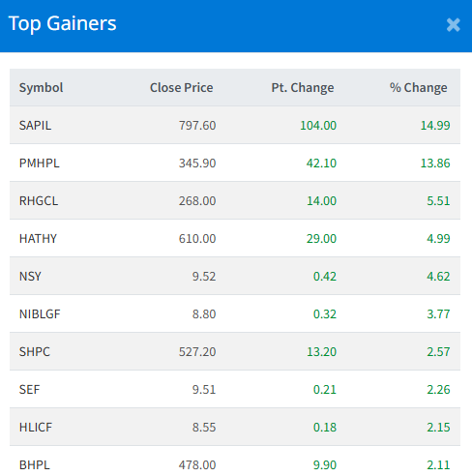Screen dimensions: 472x476
Task: Click SAPIL close price 797.60
Action: point(197,125)
